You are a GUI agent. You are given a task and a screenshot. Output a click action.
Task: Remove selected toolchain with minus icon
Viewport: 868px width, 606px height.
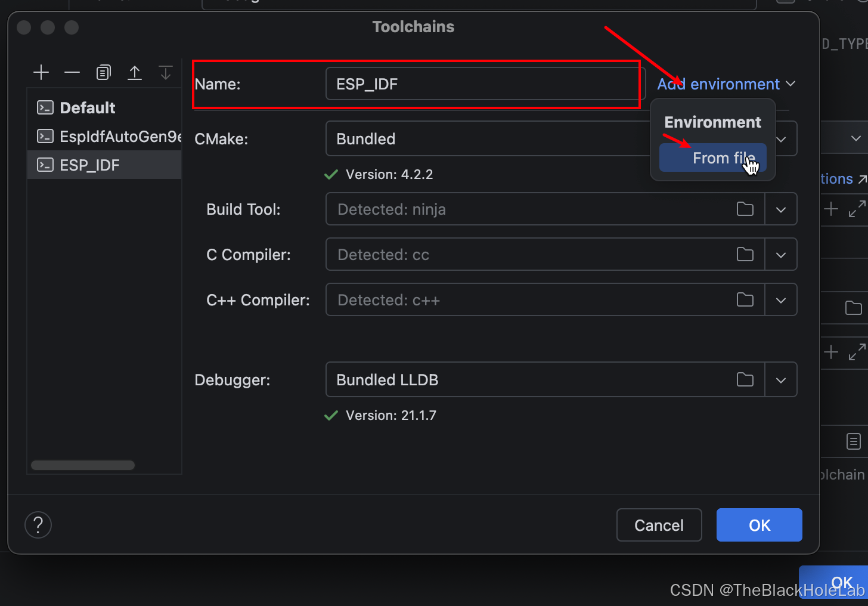pos(72,73)
